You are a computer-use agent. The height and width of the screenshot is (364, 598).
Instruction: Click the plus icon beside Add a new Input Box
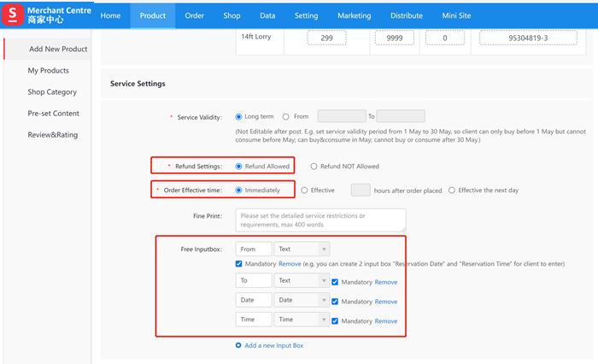238,345
